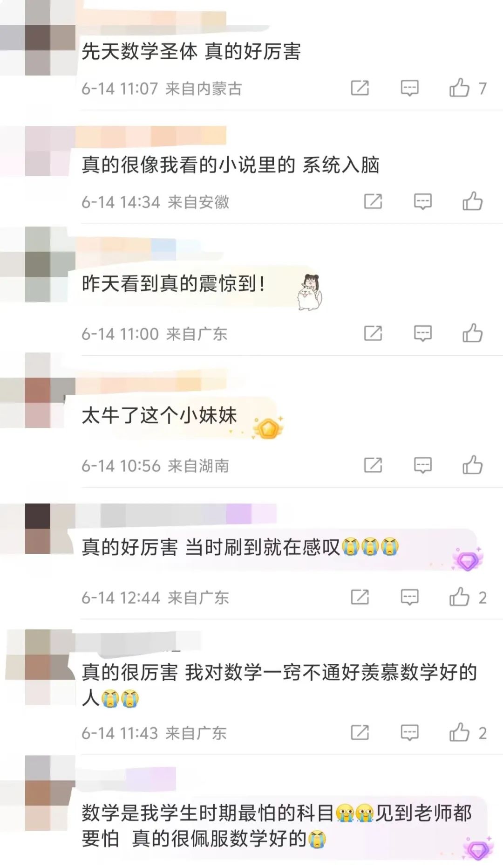Repost the 一窍不通 comment
Screen dimensions: 503x868
click(360, 732)
